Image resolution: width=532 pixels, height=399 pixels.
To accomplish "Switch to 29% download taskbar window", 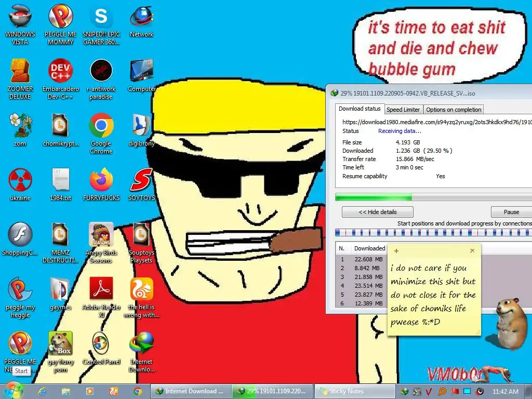I will [x=273, y=391].
